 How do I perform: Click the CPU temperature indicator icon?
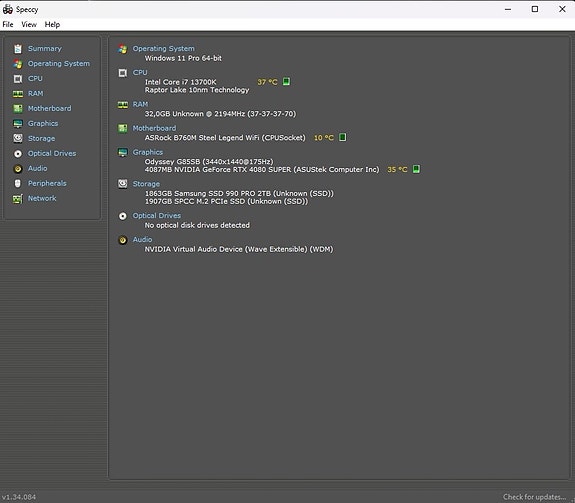(286, 81)
